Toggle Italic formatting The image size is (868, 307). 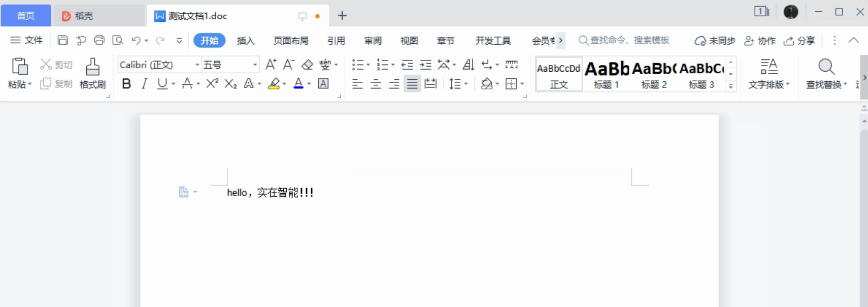click(145, 84)
